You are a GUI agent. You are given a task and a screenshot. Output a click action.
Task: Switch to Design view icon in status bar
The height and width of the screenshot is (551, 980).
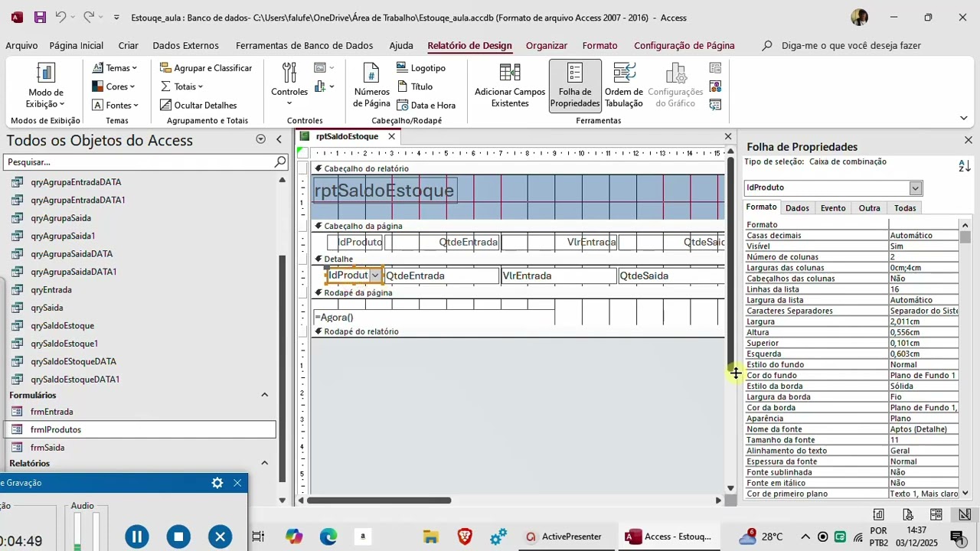[965, 514]
